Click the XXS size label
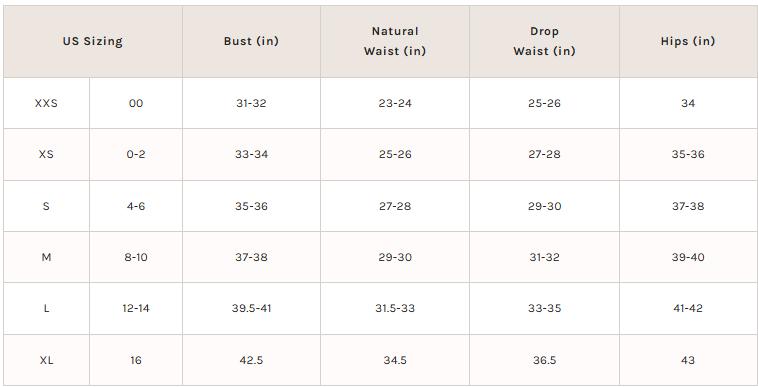 [x=46, y=103]
